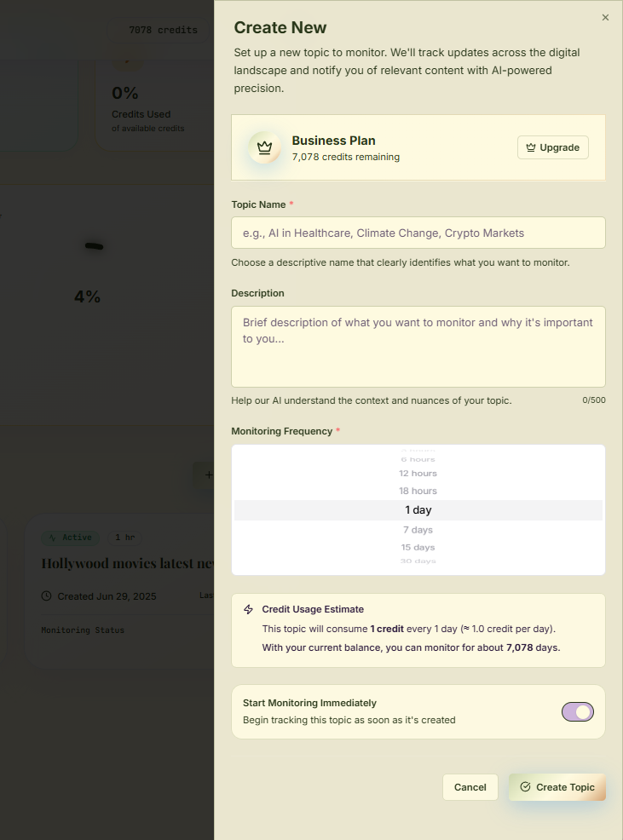
Task: Select 18 hours monitoring frequency
Action: coord(418,491)
